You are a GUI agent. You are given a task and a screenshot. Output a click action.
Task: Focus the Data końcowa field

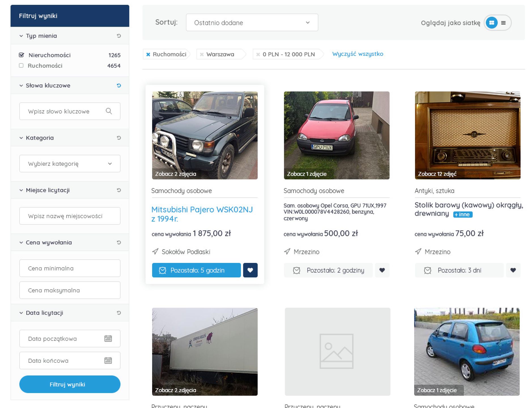pos(70,360)
